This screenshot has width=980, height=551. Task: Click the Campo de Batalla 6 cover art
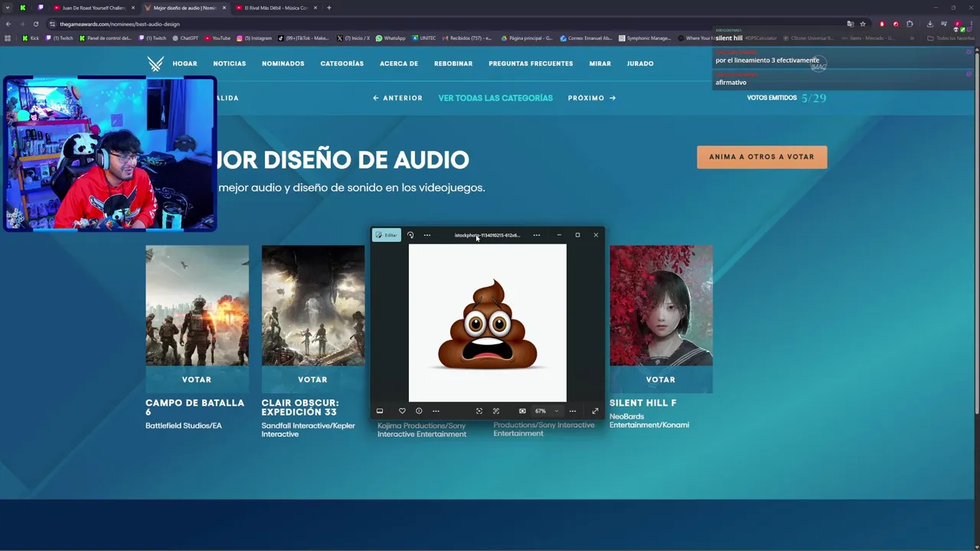tap(197, 305)
